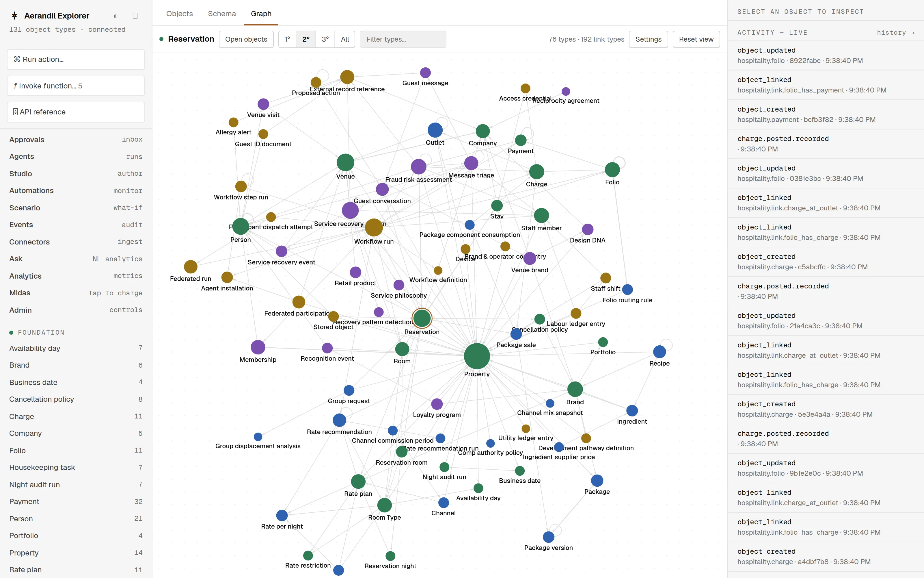Select the Recipe graph node
Image resolution: width=924 pixels, height=578 pixels.
click(x=660, y=352)
